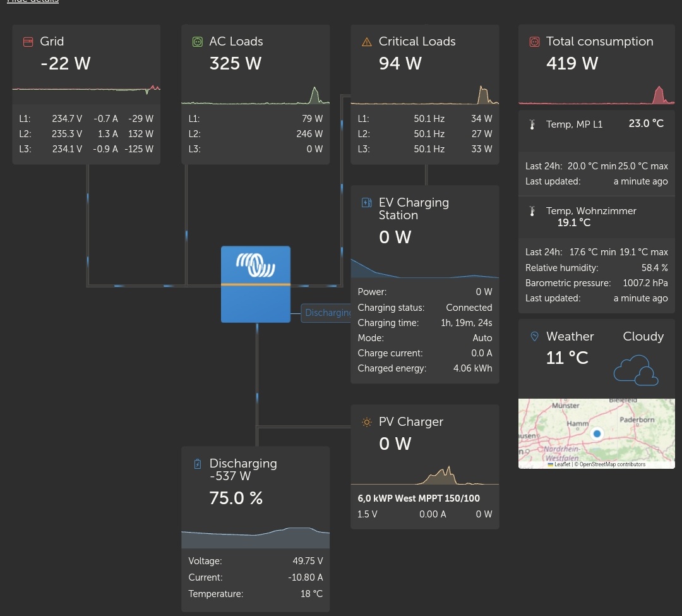This screenshot has height=616, width=682.
Task: Select the blue MultiPlus inverter icon
Action: click(x=256, y=284)
